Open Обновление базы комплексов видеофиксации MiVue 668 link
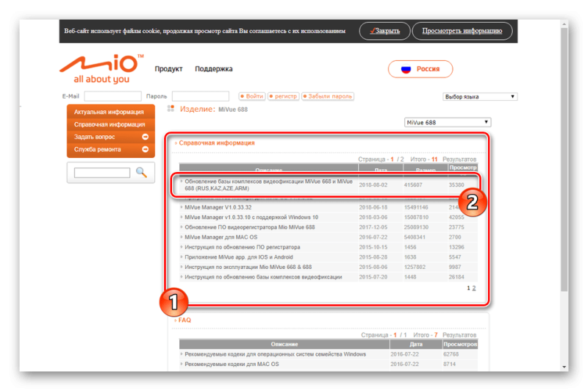Screen dimensions: 588x391 coord(268,184)
